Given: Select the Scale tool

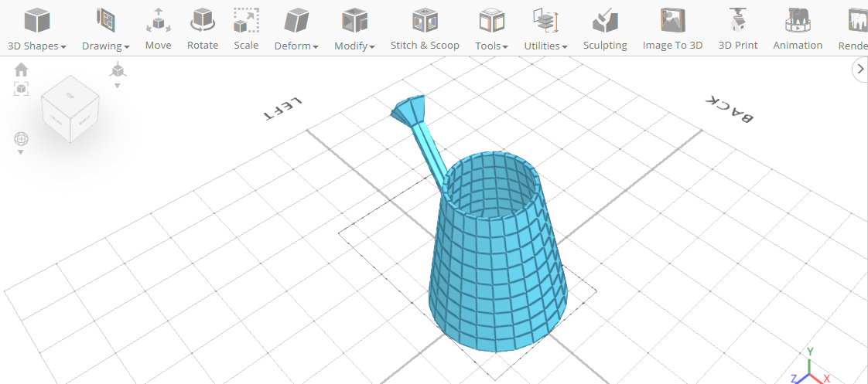Looking at the screenshot, I should coord(246,29).
